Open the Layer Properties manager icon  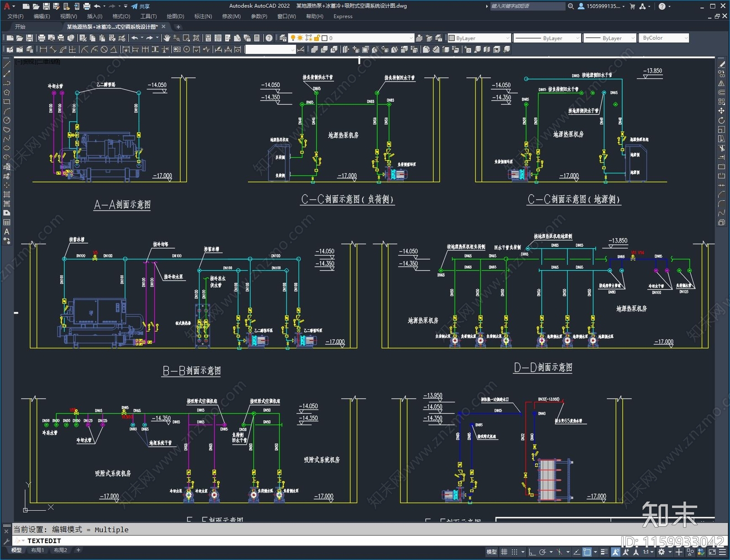[283, 38]
